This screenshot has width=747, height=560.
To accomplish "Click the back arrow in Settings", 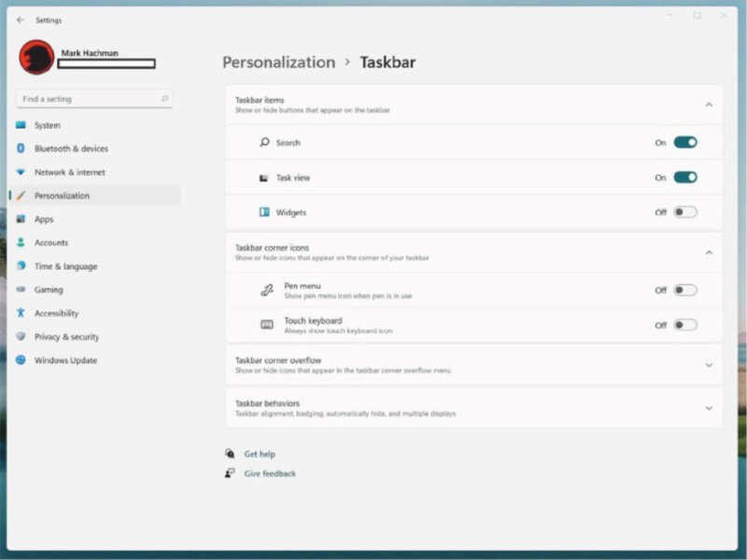I will pyautogui.click(x=21, y=20).
